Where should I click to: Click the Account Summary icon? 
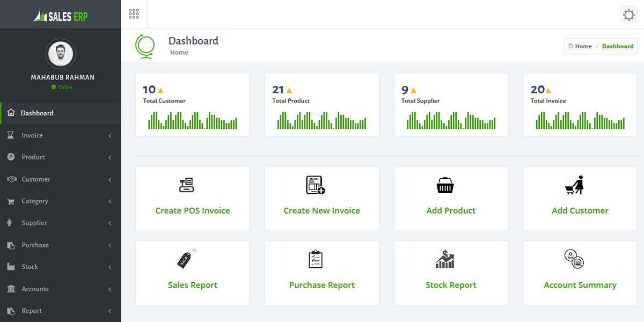point(574,259)
